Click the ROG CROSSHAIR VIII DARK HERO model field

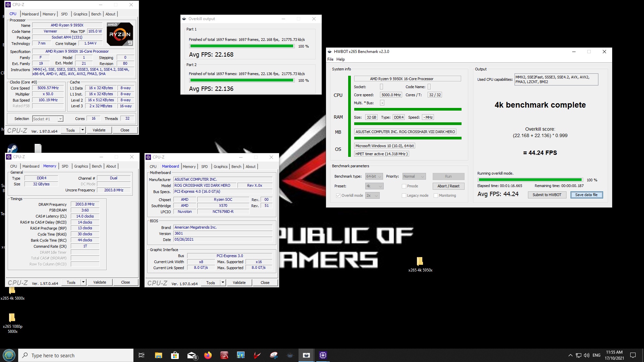coord(204,185)
